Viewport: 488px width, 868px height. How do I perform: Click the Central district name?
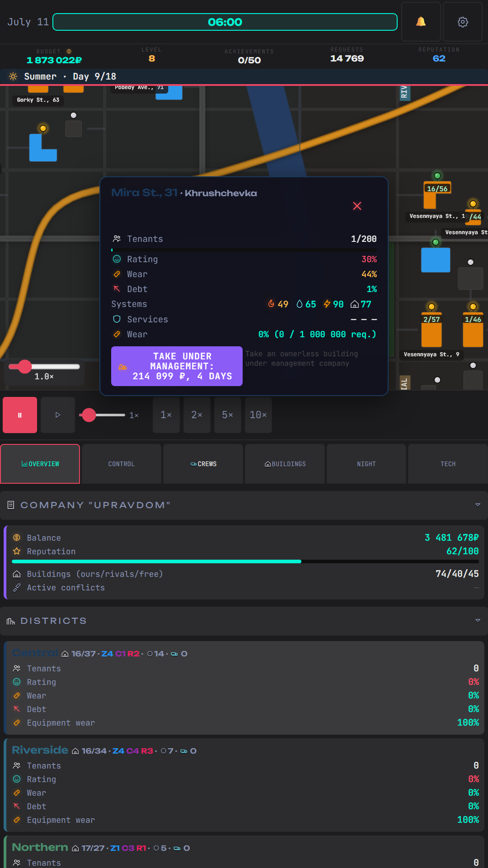tap(35, 653)
